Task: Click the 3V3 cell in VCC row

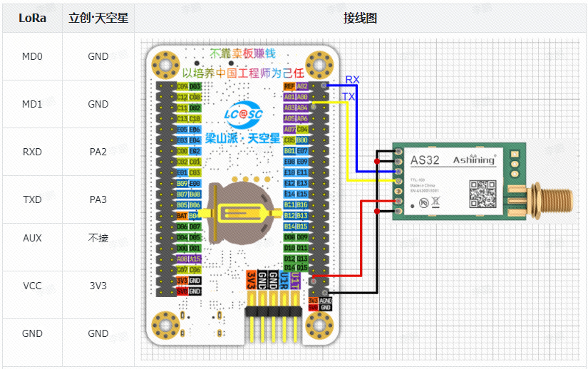Action: [98, 286]
